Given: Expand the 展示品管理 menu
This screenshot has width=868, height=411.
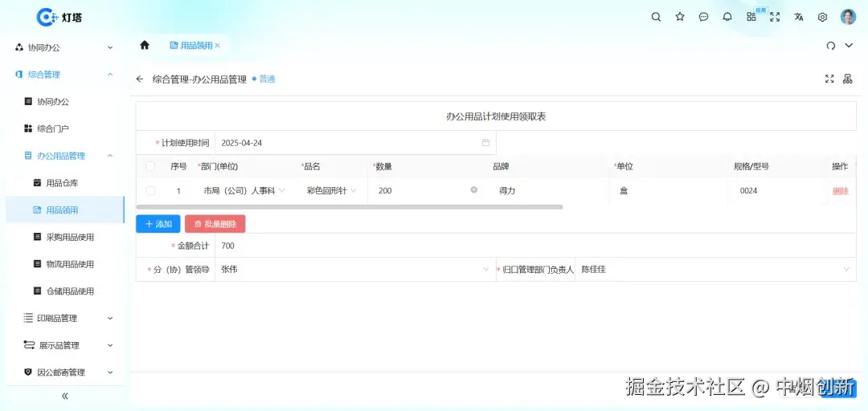Looking at the screenshot, I should 65,345.
